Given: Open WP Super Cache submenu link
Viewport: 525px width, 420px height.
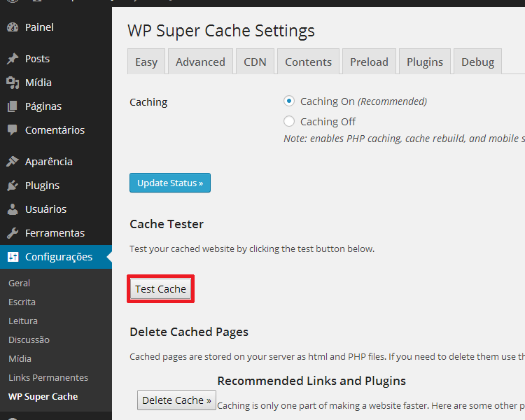Looking at the screenshot, I should [x=43, y=397].
